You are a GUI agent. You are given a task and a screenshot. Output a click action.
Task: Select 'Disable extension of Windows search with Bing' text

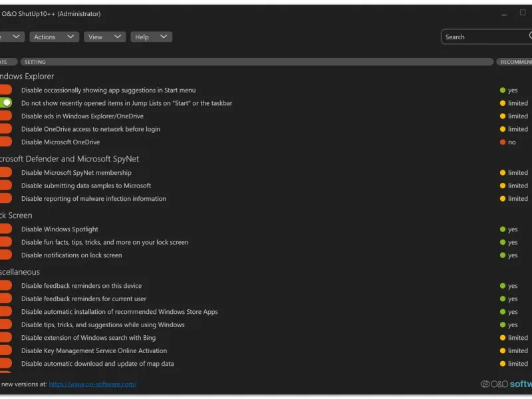[88, 338]
